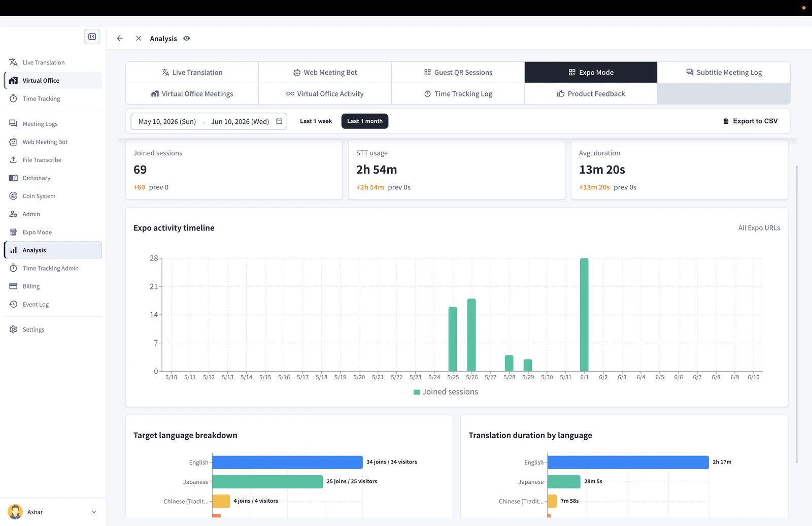Click the 5/26 bar in the timeline
Viewport: 812px width, 526px height.
pos(471,335)
